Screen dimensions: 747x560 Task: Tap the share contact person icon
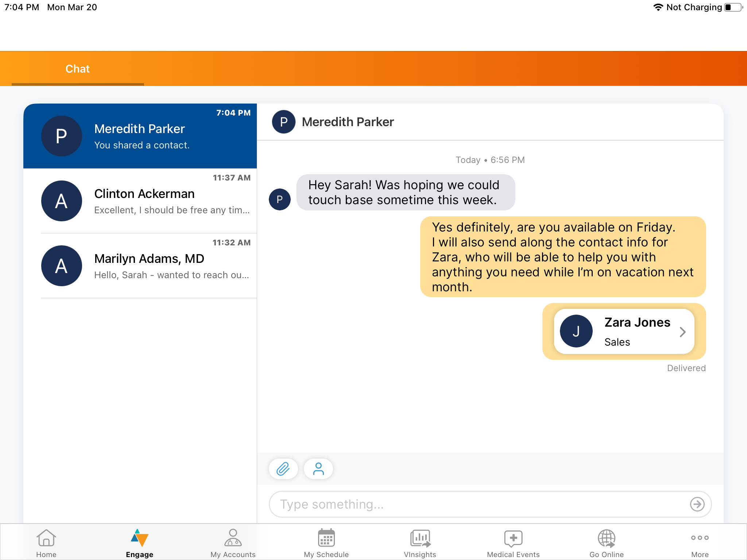point(318,469)
